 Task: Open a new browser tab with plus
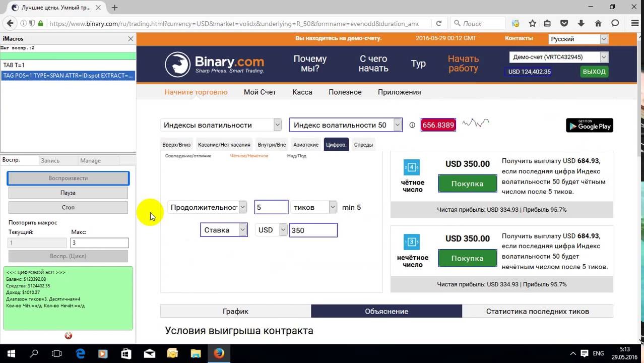(115, 8)
